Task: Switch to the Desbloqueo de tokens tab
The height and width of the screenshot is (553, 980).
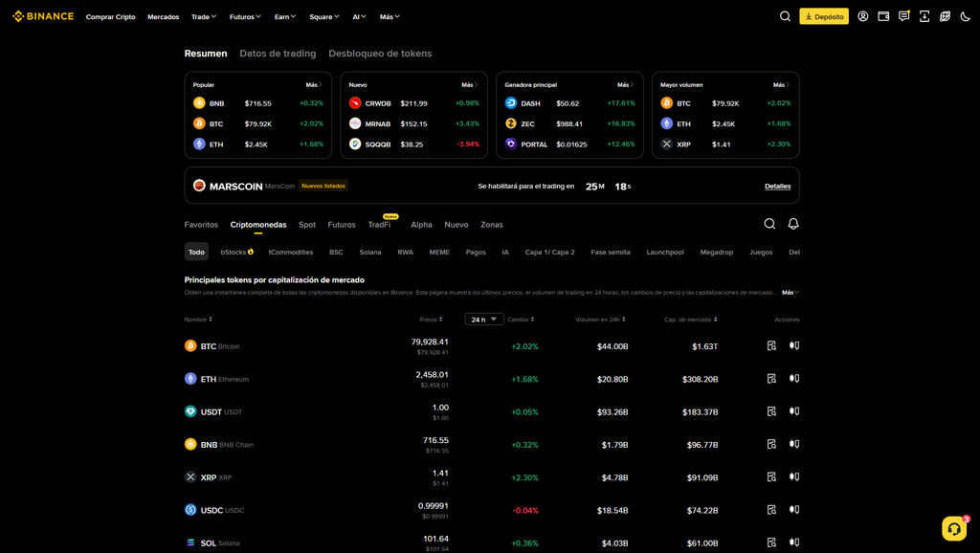Action: (380, 54)
